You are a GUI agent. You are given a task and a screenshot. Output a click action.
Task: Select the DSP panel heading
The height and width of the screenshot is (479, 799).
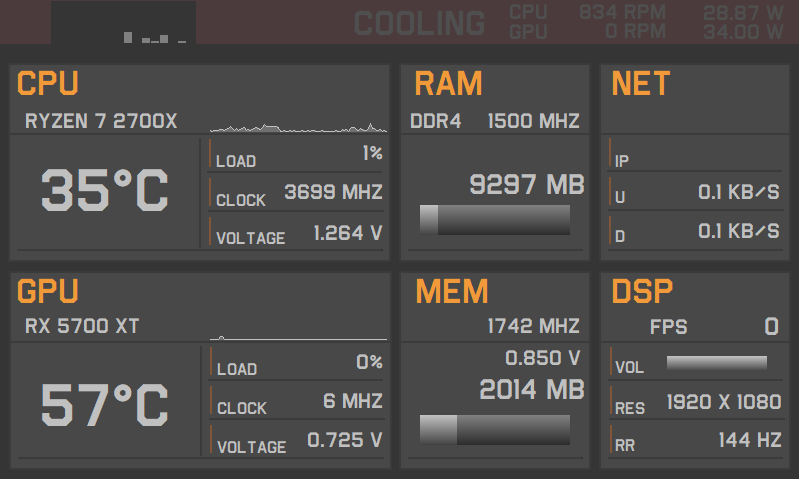642,292
